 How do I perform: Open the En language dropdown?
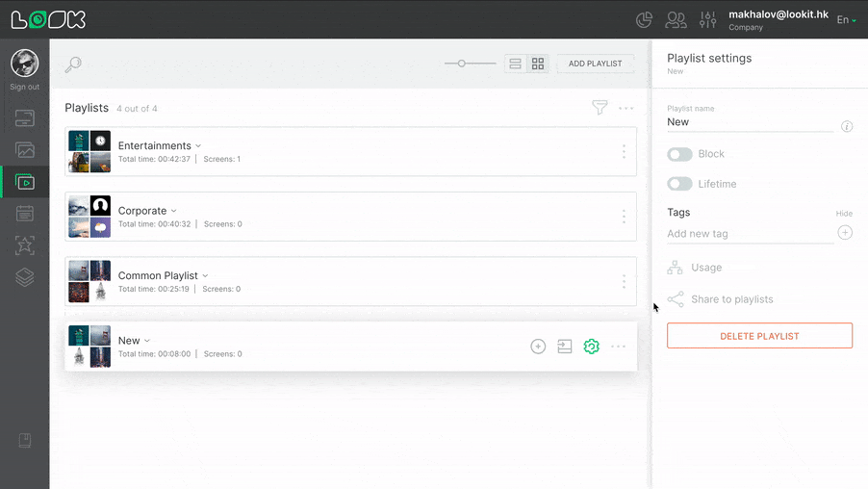[x=846, y=20]
